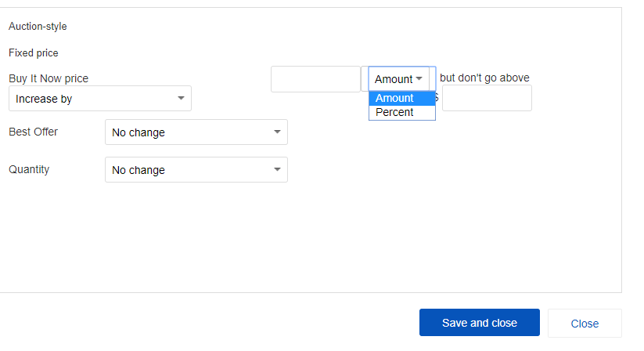Click the 'but don't go above' text
Image resolution: width=644 pixels, height=351 pixels.
point(484,78)
